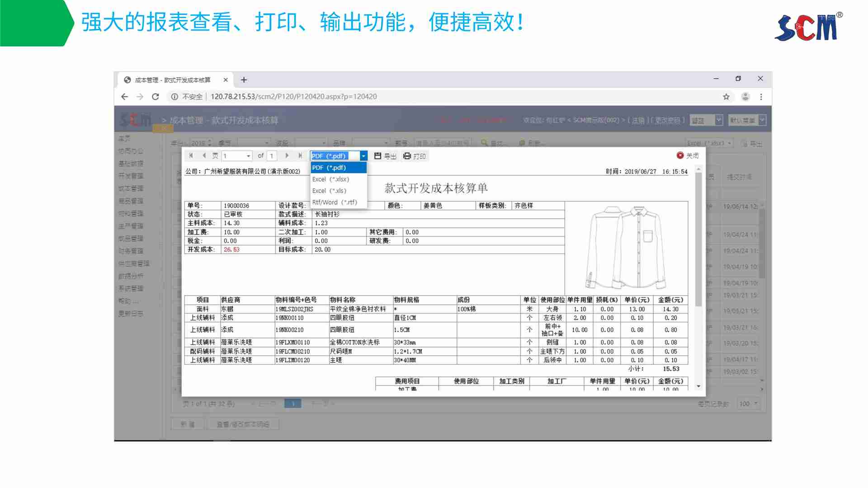Go to previous report page
868x488 pixels.
click(204, 156)
